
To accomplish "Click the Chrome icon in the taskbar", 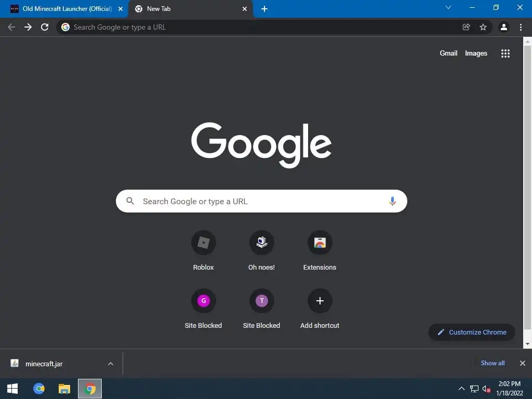I will [x=90, y=389].
